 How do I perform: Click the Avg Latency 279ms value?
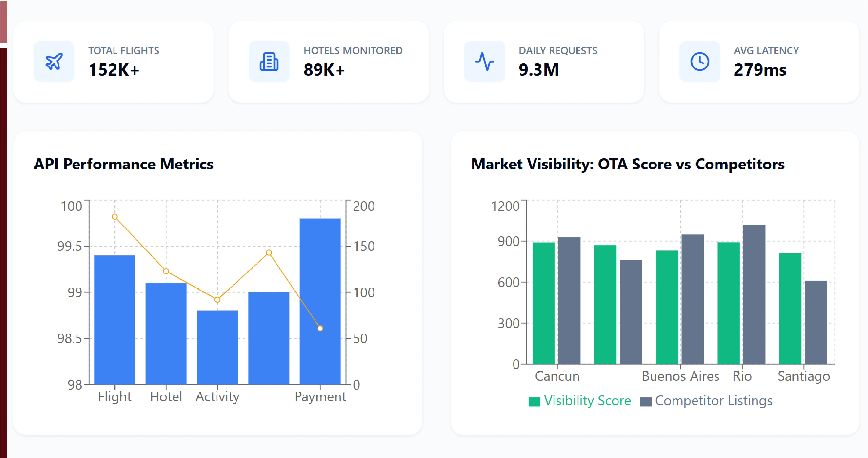pyautogui.click(x=760, y=70)
